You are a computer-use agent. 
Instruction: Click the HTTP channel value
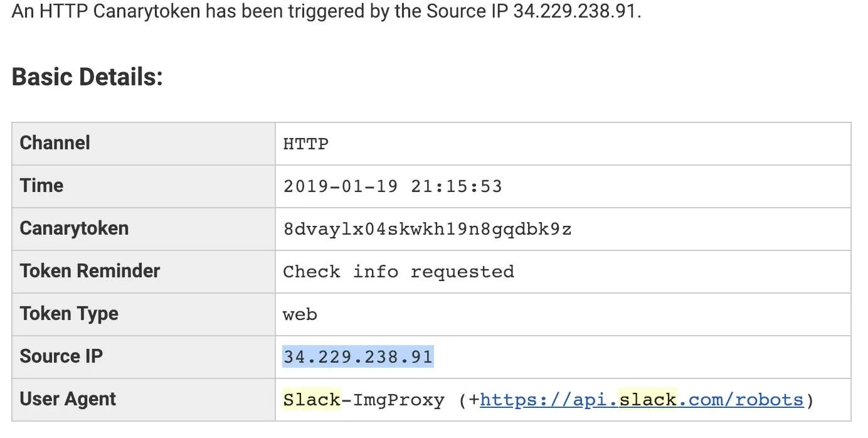tap(306, 144)
